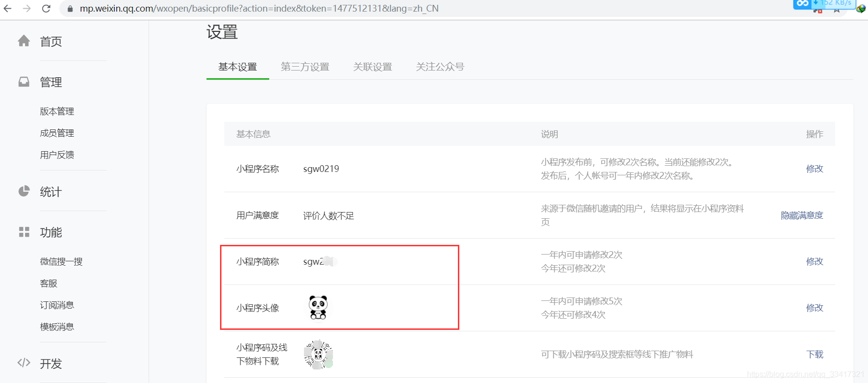Click the 小程序名称 label

click(258, 169)
